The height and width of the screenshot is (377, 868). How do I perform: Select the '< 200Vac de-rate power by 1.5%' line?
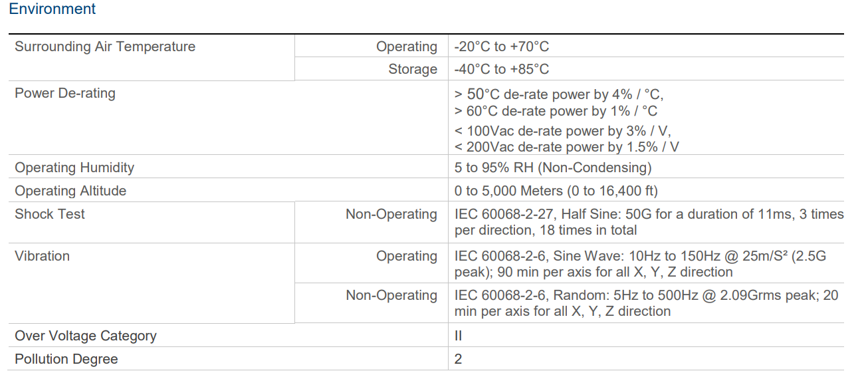tap(566, 147)
